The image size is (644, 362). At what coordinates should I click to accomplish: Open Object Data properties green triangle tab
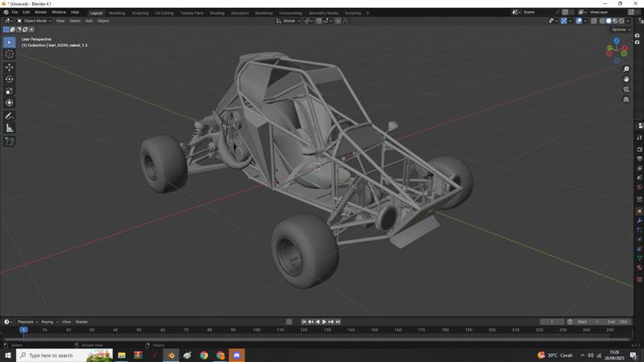(x=640, y=258)
